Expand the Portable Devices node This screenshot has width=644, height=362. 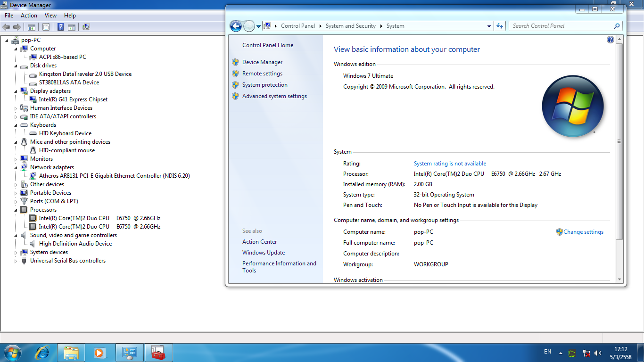(x=16, y=193)
